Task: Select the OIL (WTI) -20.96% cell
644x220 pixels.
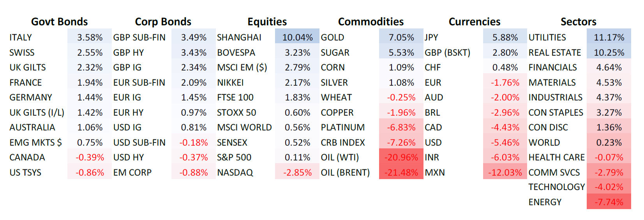Action: (401, 157)
